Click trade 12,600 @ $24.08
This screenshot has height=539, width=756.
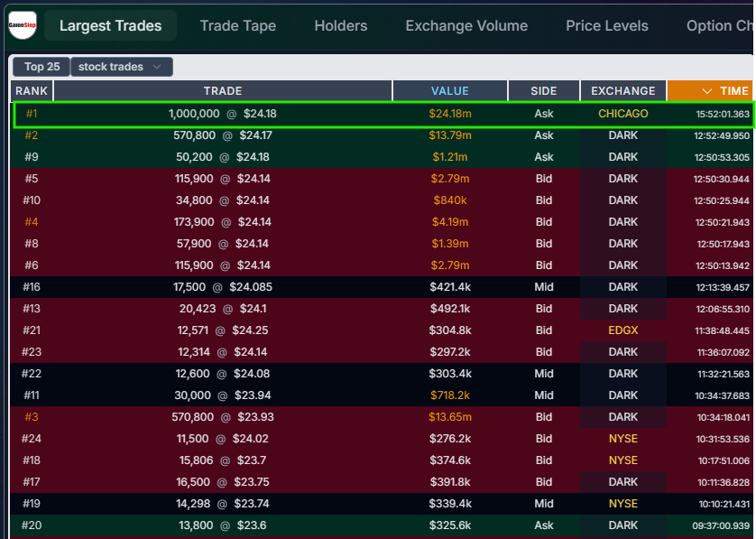click(x=222, y=374)
